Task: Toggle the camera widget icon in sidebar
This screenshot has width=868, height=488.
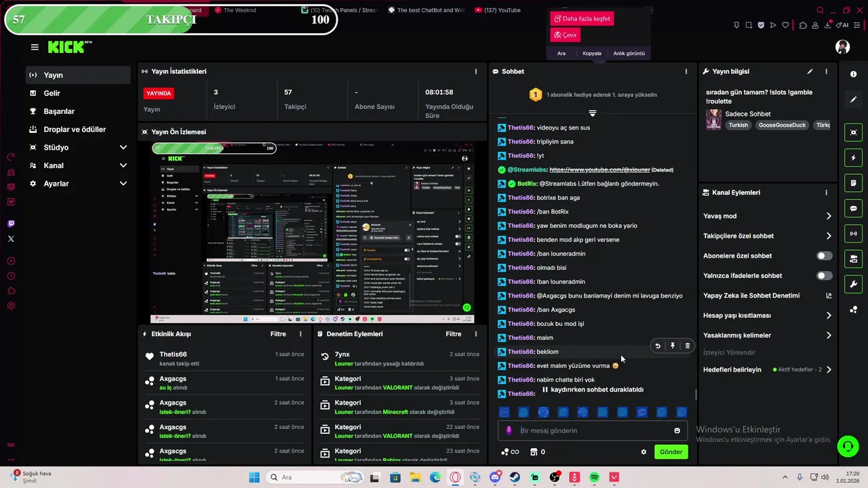Action: coord(853,259)
